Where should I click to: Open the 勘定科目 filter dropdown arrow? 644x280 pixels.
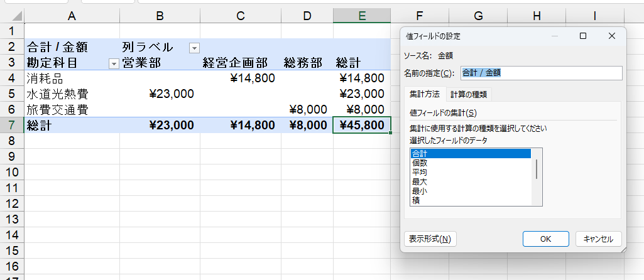(x=114, y=63)
